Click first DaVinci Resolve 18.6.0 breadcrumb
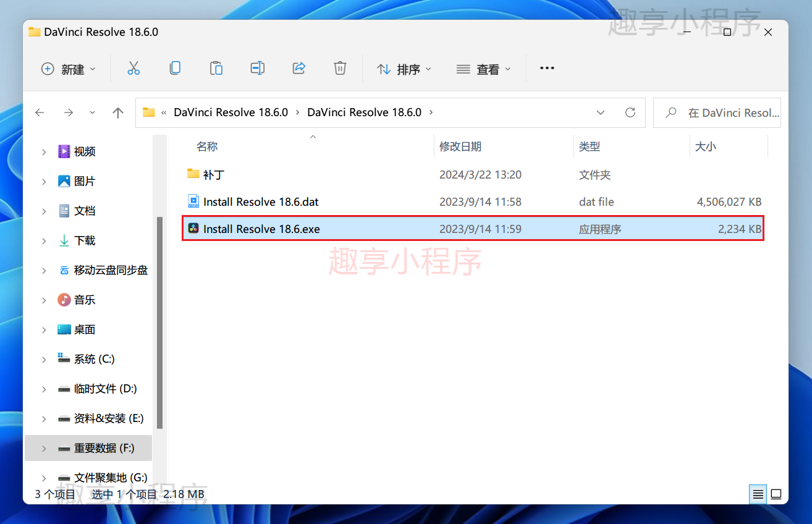This screenshot has width=812, height=524. coord(231,112)
